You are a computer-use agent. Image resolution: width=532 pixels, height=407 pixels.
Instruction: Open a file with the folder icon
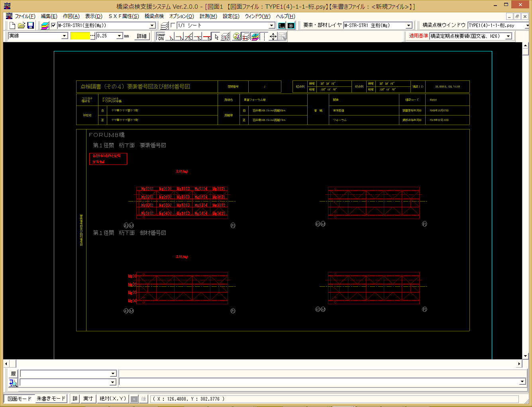point(22,25)
